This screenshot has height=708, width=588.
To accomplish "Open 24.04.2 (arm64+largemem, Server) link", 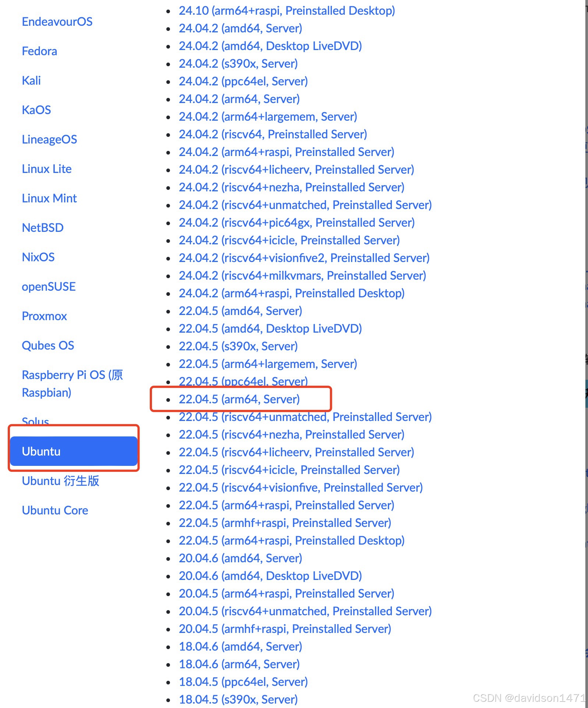I will tap(268, 117).
